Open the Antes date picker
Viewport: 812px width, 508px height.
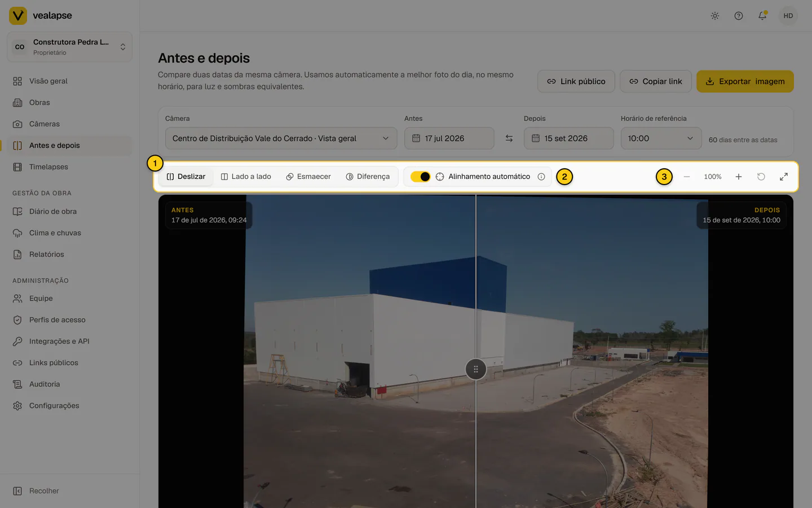pyautogui.click(x=449, y=138)
